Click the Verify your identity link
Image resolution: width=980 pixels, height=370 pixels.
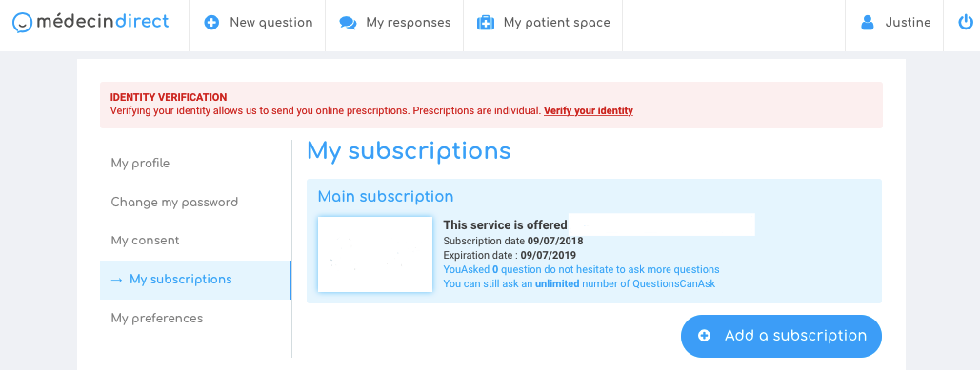[x=589, y=111]
